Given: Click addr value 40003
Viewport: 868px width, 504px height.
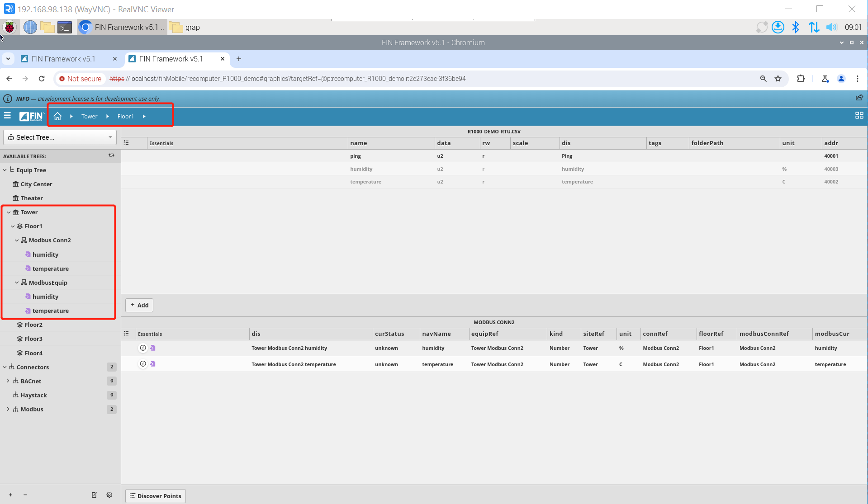Looking at the screenshot, I should pyautogui.click(x=831, y=169).
